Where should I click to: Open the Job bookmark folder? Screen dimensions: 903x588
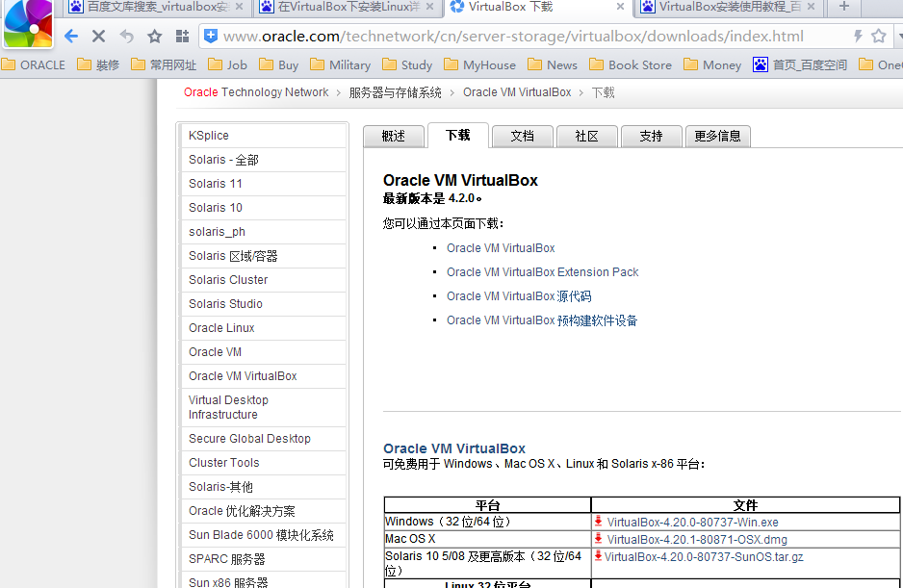click(228, 64)
